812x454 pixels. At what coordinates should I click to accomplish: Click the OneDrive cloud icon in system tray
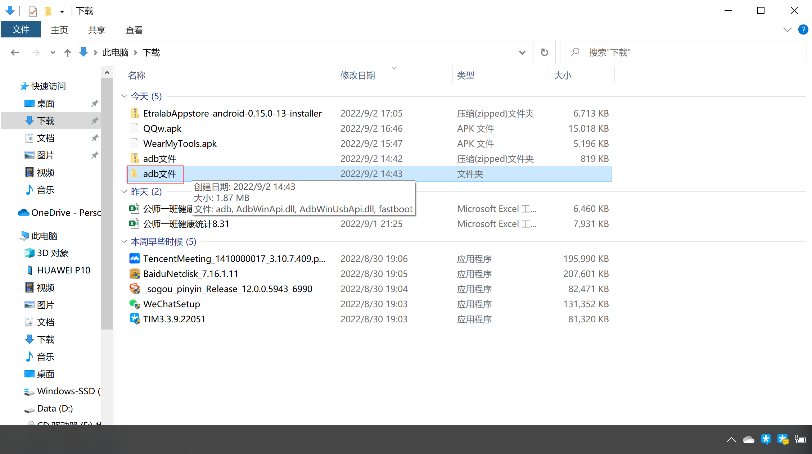click(747, 440)
